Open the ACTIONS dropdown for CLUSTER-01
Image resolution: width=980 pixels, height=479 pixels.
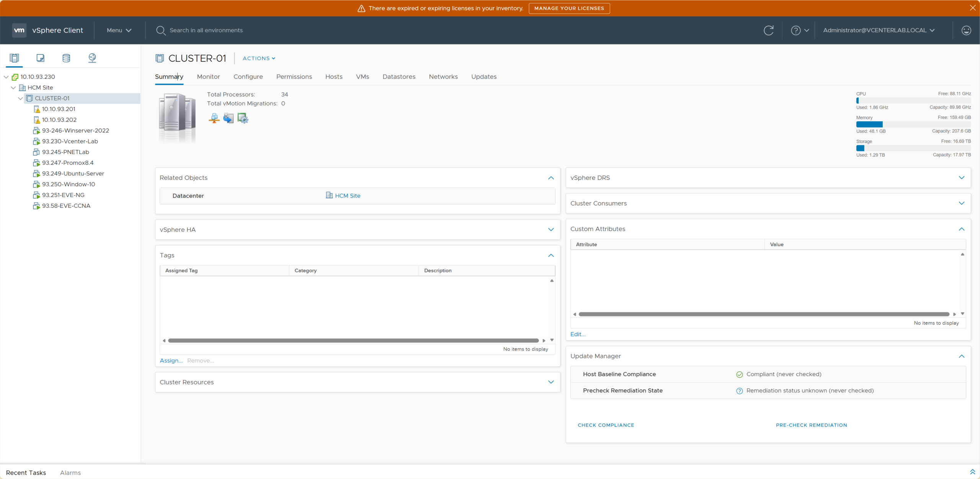click(259, 58)
